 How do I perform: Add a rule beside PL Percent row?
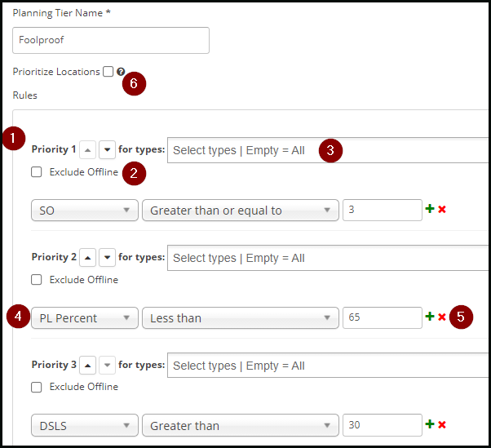[430, 317]
